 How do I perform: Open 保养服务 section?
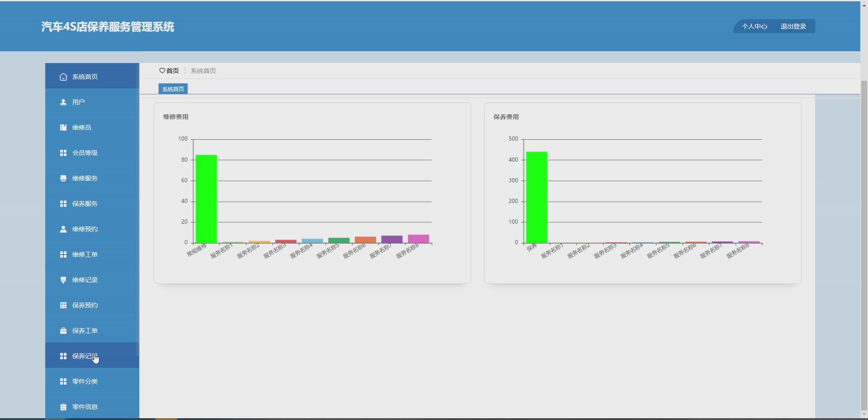tap(92, 204)
